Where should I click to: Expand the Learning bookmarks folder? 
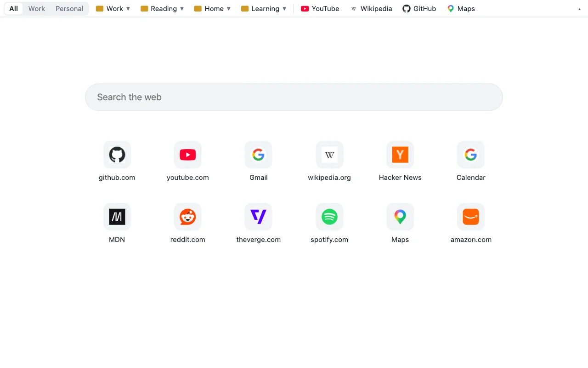point(264,9)
